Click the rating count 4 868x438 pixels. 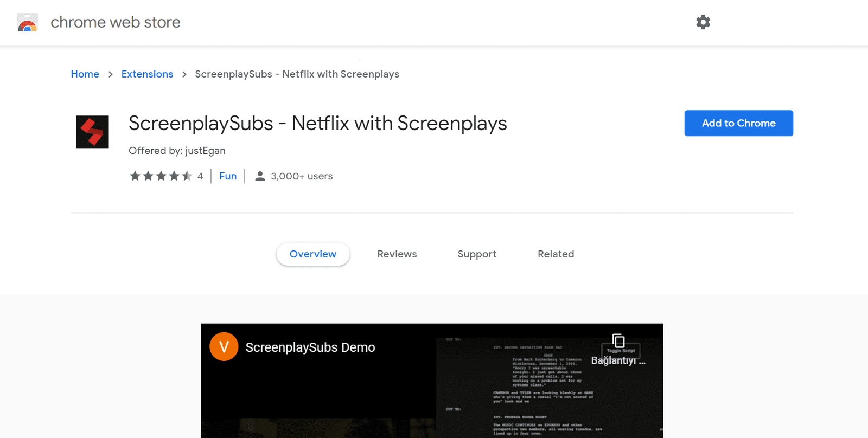200,176
